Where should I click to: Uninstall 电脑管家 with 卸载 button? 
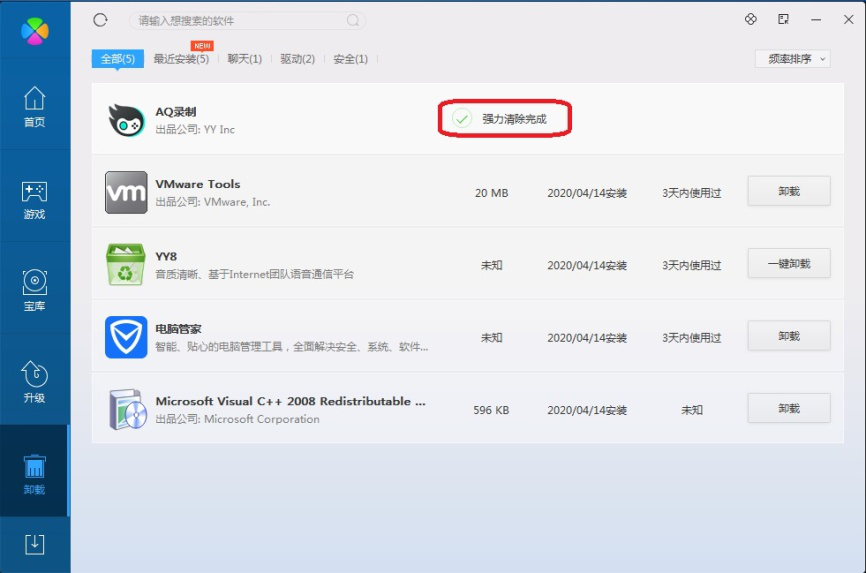point(789,336)
